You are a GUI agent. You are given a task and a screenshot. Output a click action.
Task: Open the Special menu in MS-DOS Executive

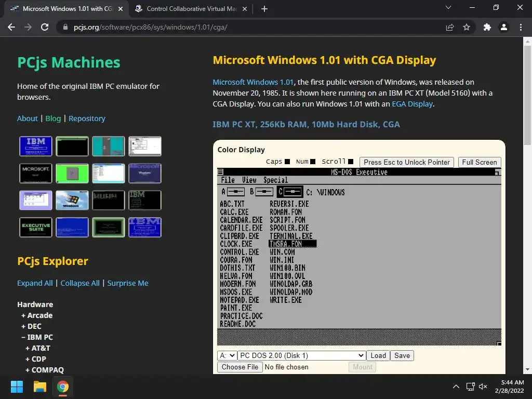tap(275, 180)
